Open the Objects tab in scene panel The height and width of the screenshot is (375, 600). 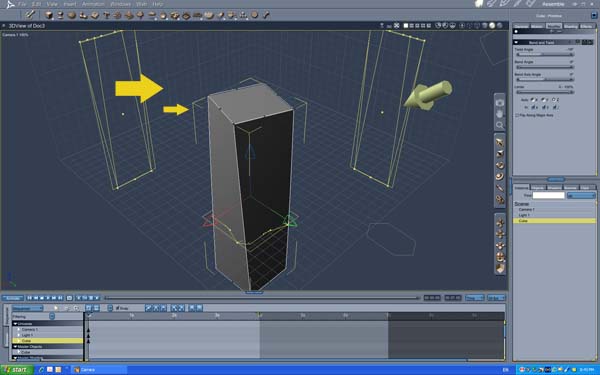point(538,188)
